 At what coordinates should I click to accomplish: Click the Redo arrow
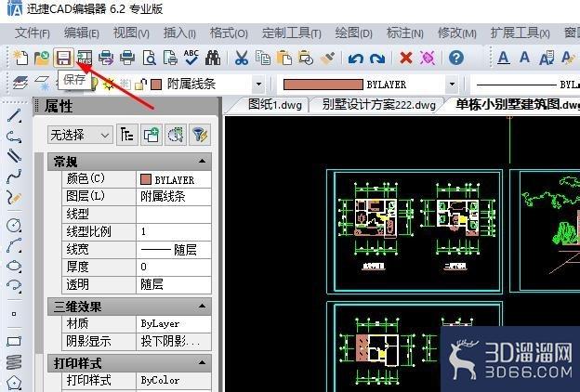click(x=377, y=59)
